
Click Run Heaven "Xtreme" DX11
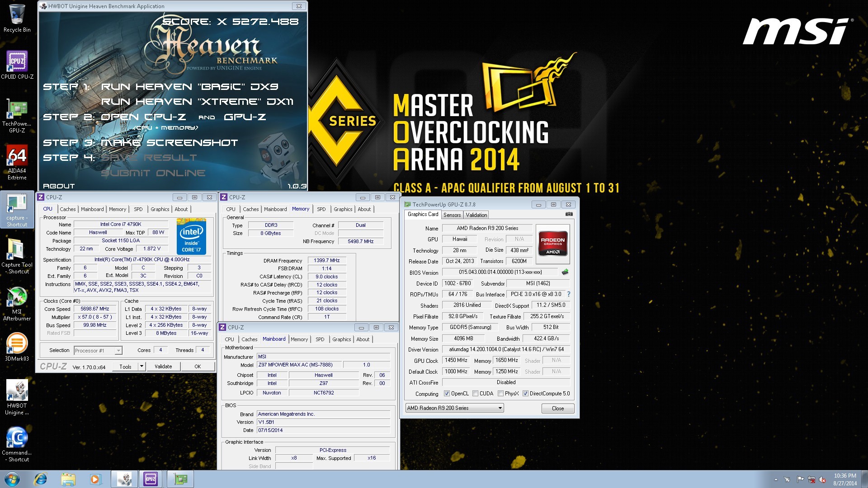(x=197, y=102)
